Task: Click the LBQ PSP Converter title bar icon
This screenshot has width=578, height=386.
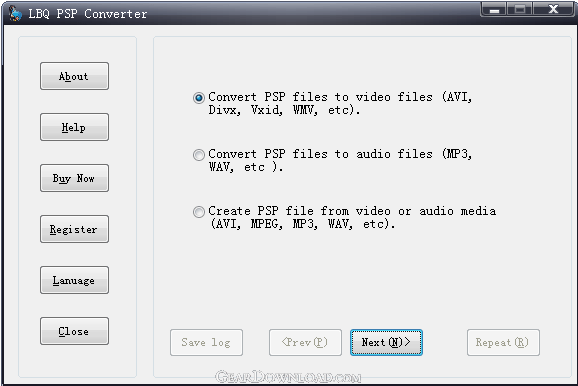Action: pyautogui.click(x=15, y=14)
